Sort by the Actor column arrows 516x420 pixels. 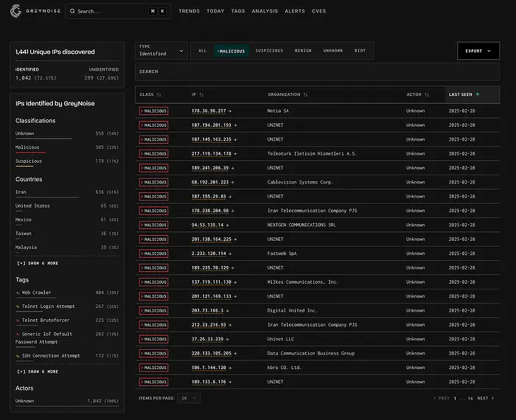(x=428, y=94)
